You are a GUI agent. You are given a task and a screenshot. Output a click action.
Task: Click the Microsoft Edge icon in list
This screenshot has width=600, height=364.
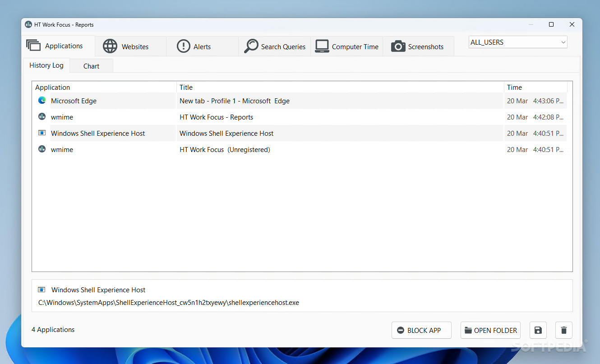42,101
